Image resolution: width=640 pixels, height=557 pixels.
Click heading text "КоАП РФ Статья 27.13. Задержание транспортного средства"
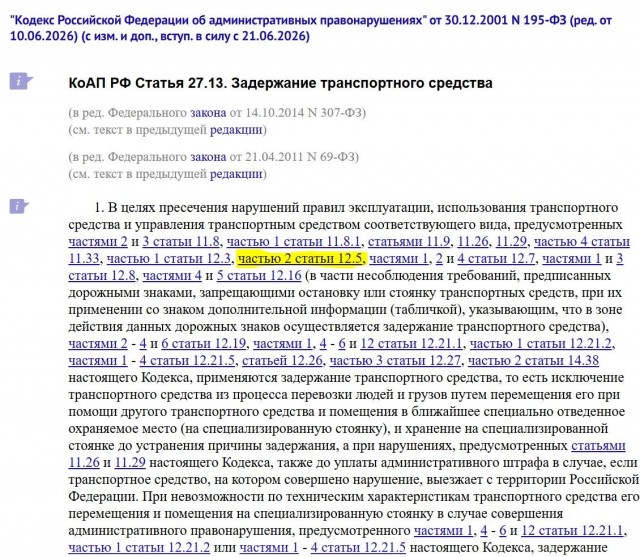pos(280,83)
